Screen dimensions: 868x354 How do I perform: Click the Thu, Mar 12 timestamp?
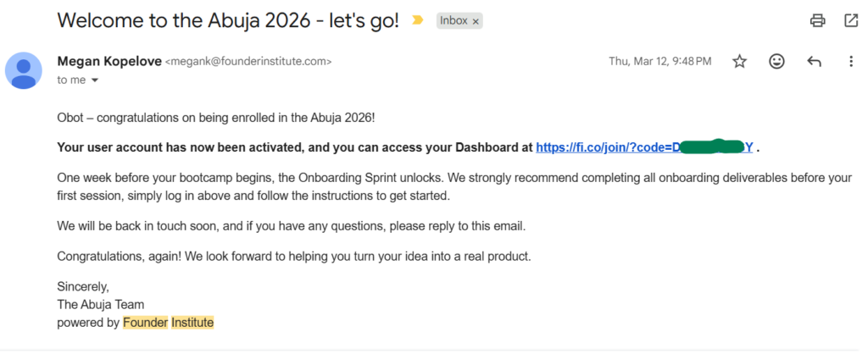pos(659,61)
